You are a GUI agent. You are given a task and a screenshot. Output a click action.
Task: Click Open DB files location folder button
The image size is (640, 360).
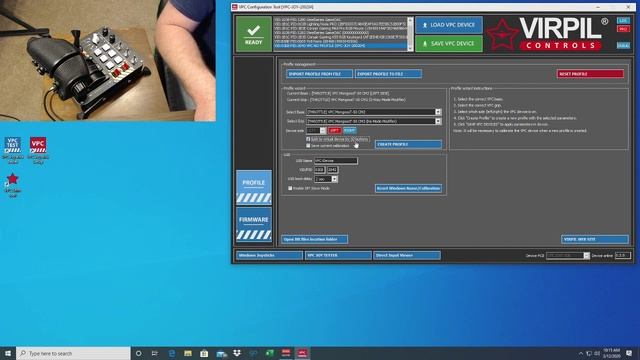(x=315, y=239)
